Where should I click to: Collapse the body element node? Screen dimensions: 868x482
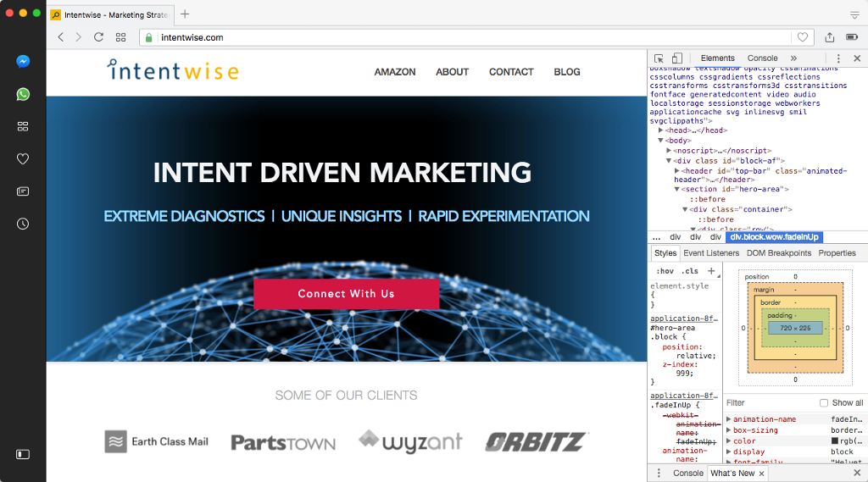pos(661,141)
